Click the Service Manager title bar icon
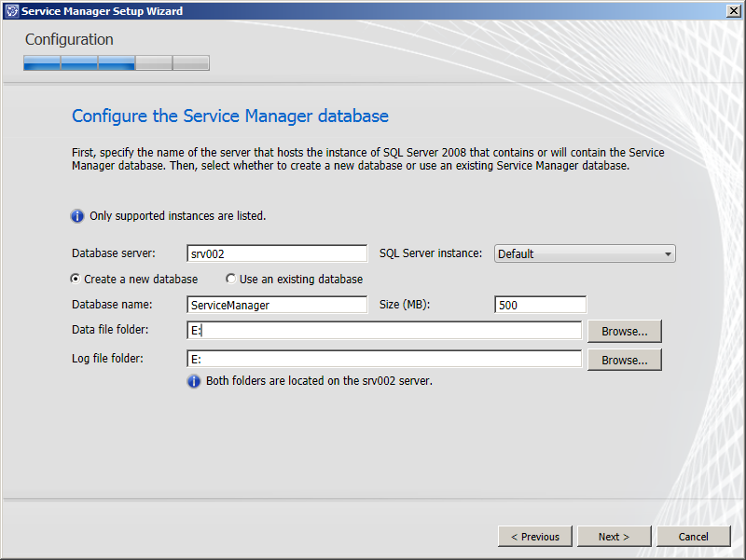 tap(12, 11)
